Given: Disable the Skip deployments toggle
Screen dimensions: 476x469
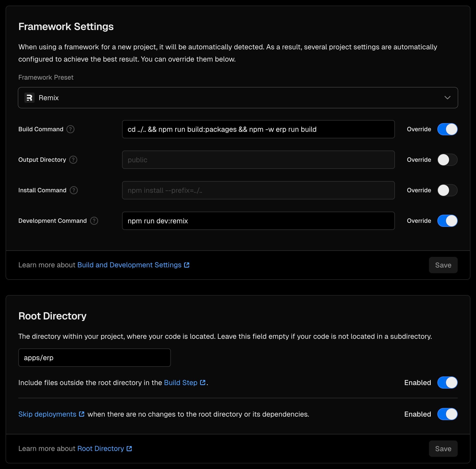Looking at the screenshot, I should (x=447, y=414).
